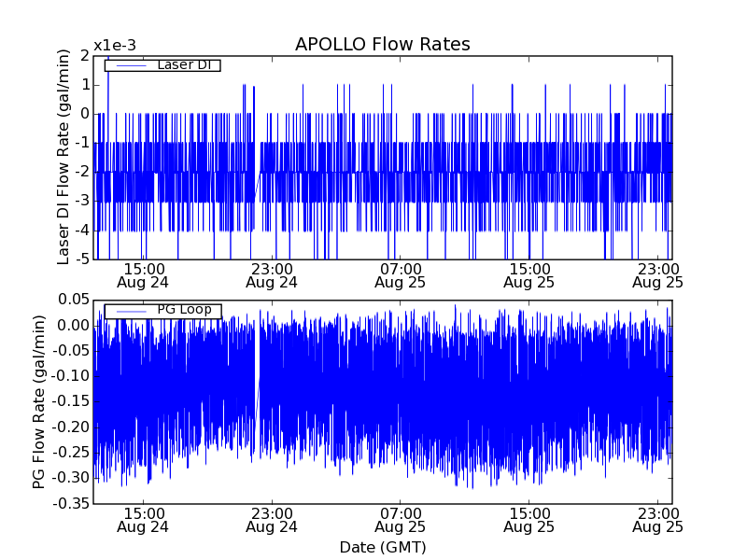The height and width of the screenshot is (560, 747).
Task: Click the APOLLO Flow Rates chart title
Action: tap(382, 45)
